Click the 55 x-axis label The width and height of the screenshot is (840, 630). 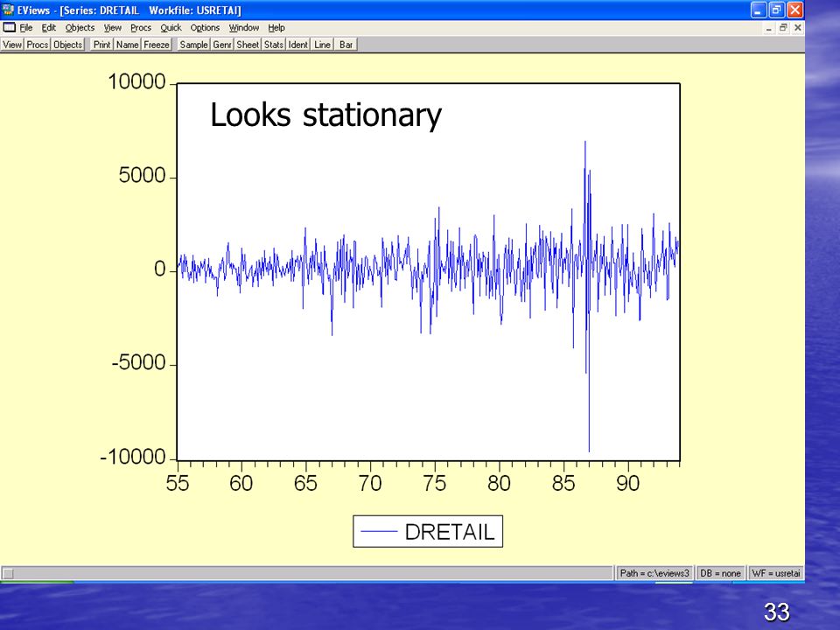pyautogui.click(x=178, y=484)
